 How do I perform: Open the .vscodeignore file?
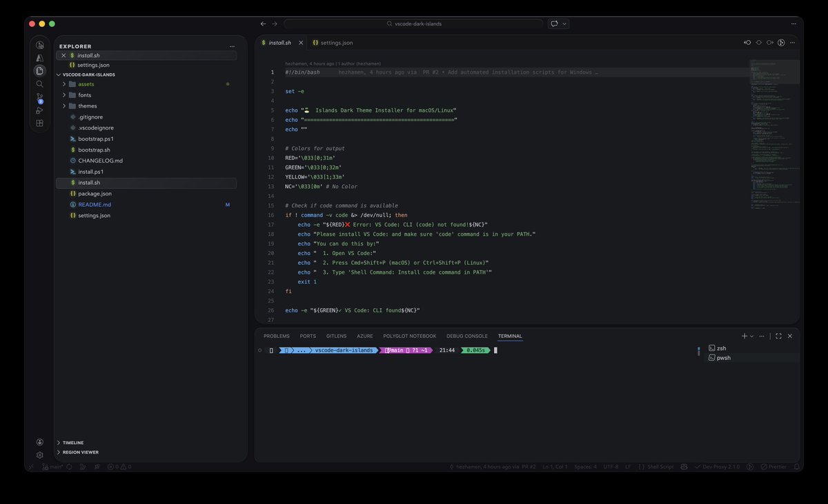[x=146, y=128]
